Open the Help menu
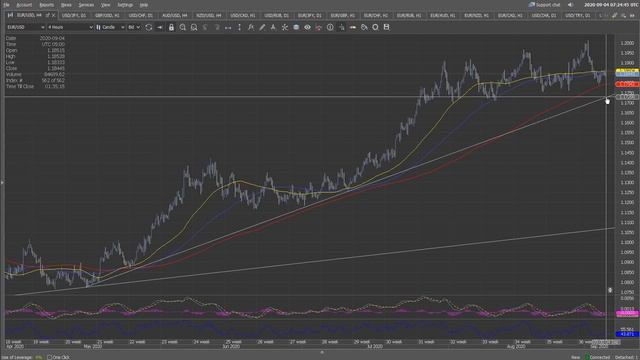Viewport: 640px width, 360px height. coord(144,5)
